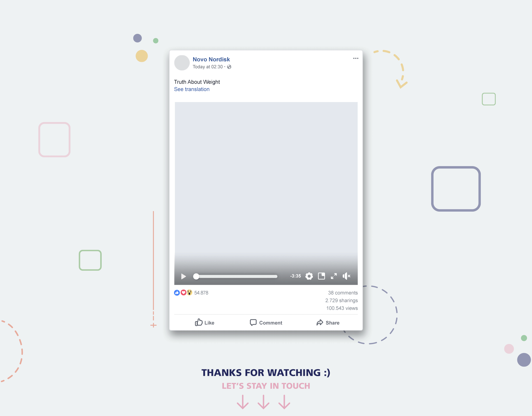Enter fullscreen using the expand arrows icon
This screenshot has height=416, width=532.
[334, 276]
